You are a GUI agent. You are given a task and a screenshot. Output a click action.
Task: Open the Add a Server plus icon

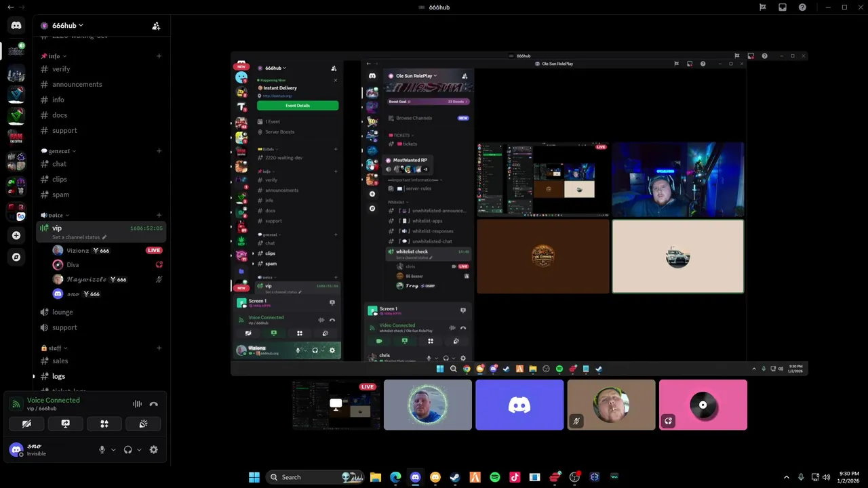tap(16, 235)
